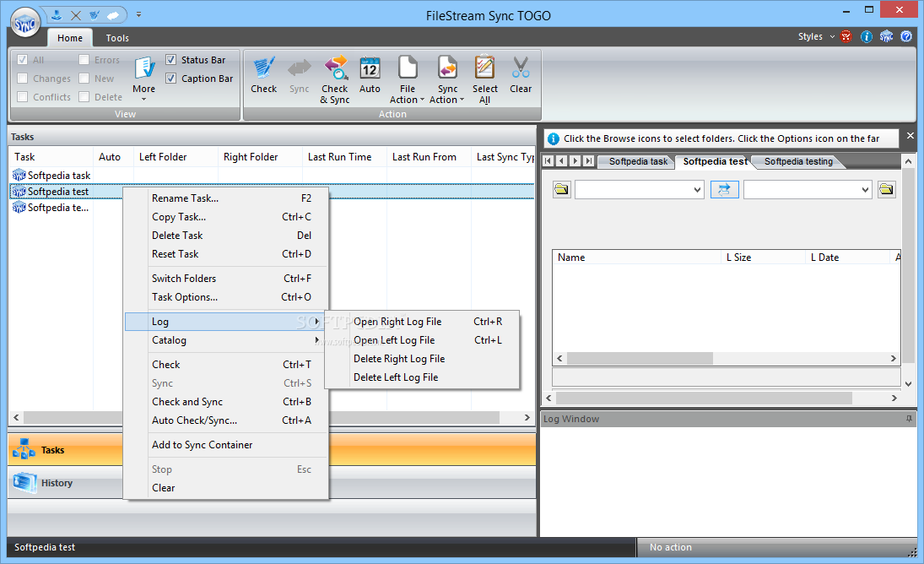Image resolution: width=924 pixels, height=564 pixels.
Task: Expand the Catalog submenu
Action: 226,340
